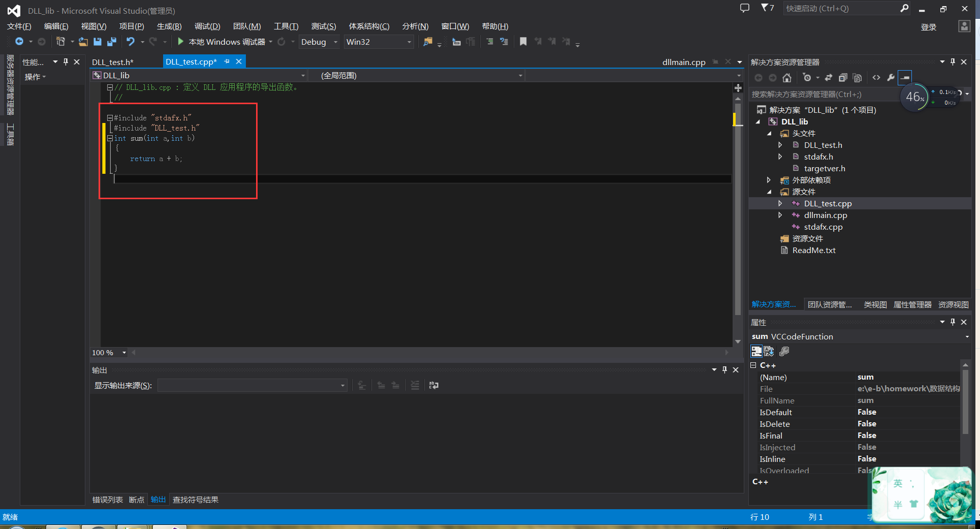Collapse the C++ category in the Properties grid
This screenshot has width=980, height=529.
pyautogui.click(x=754, y=365)
